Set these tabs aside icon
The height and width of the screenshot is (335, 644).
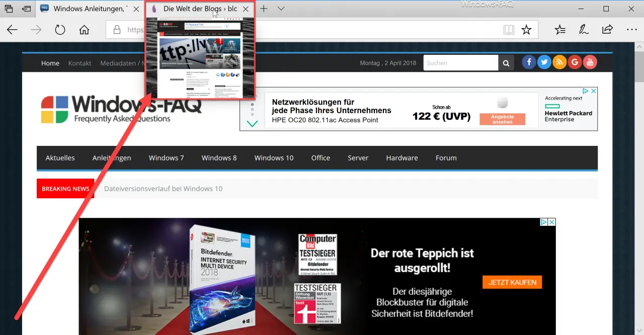pos(26,9)
